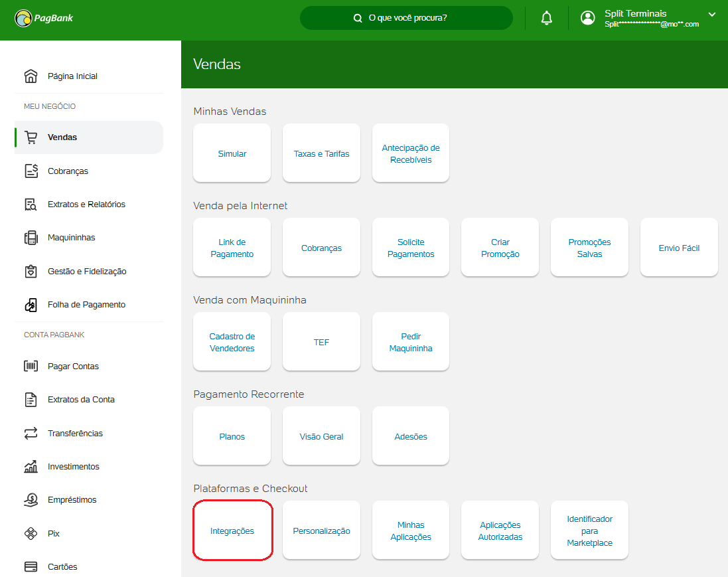Open Investimentos menu label
Screen dimensions: 728x577
tap(74, 466)
